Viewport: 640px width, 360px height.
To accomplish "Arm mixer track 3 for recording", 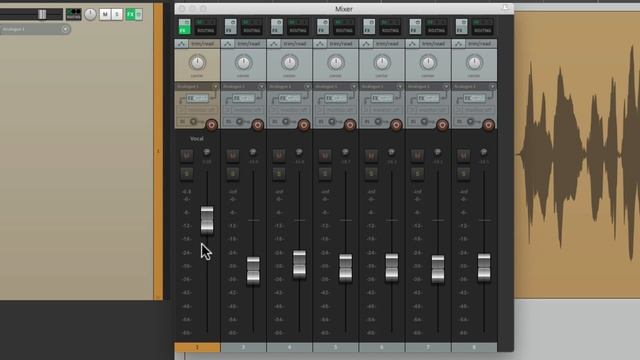I will (258, 125).
